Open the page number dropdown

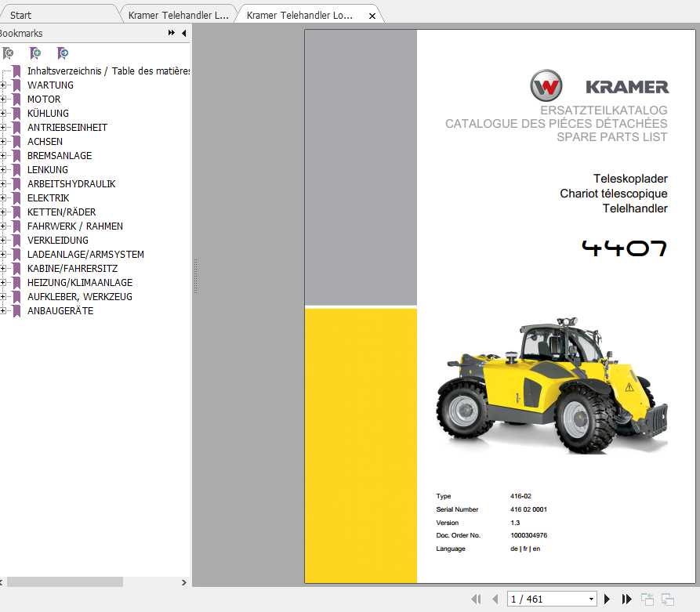(x=591, y=599)
